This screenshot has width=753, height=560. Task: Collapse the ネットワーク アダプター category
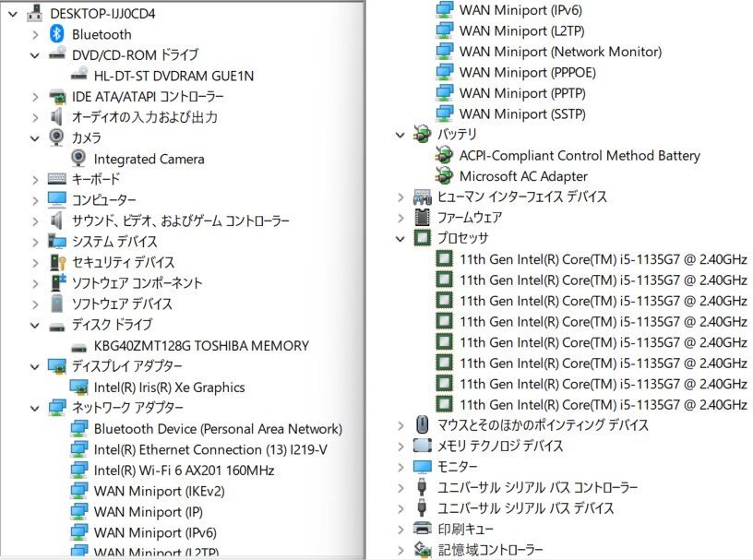[x=34, y=408]
